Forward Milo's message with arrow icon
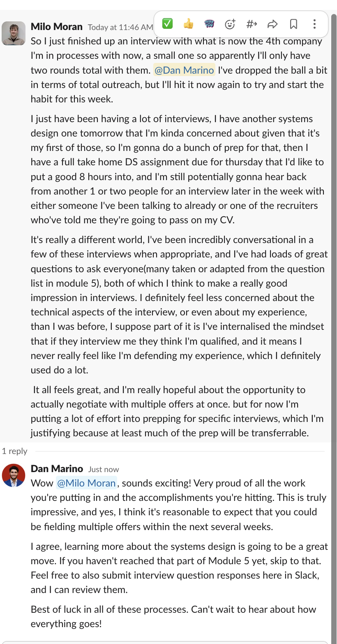 [x=272, y=24]
